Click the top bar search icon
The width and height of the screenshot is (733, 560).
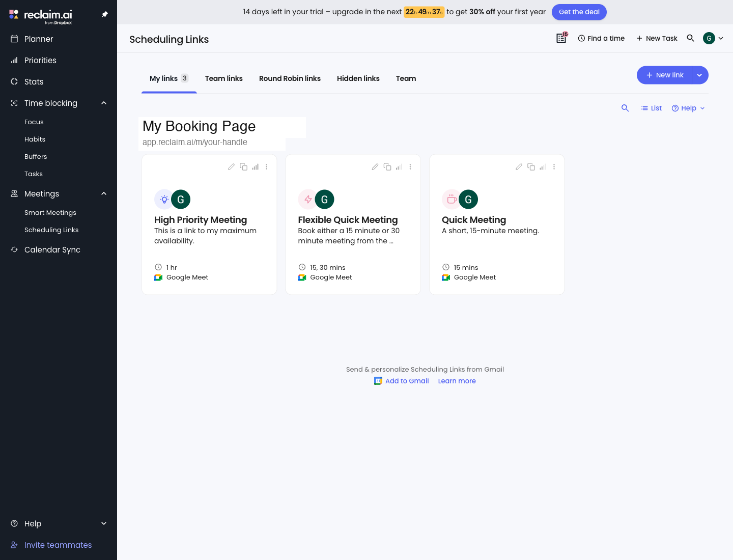tap(691, 38)
